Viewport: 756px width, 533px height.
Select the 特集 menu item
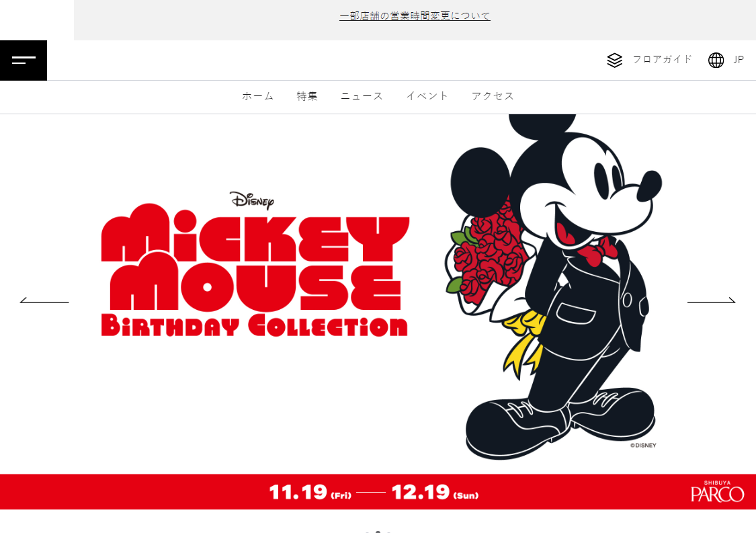point(307,96)
